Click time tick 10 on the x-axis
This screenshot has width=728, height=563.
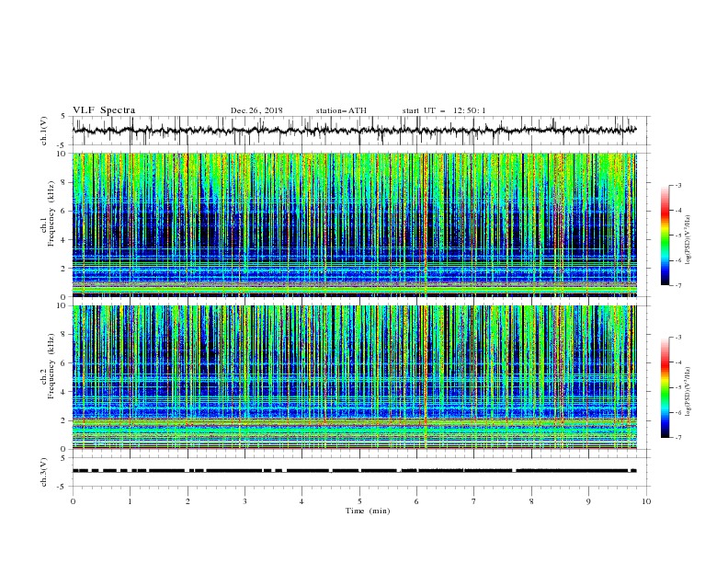646,501
